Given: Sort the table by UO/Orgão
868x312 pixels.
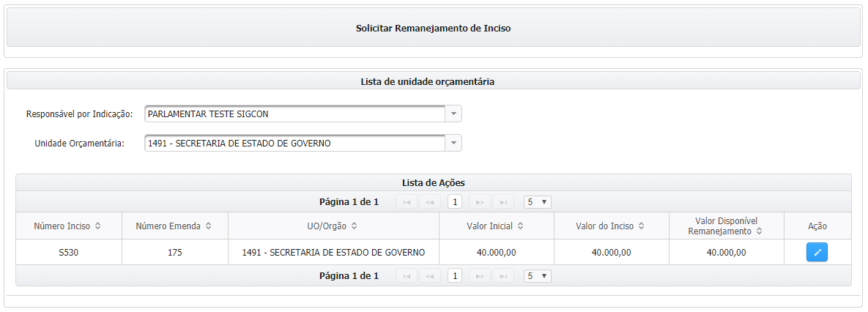Looking at the screenshot, I should click(354, 226).
